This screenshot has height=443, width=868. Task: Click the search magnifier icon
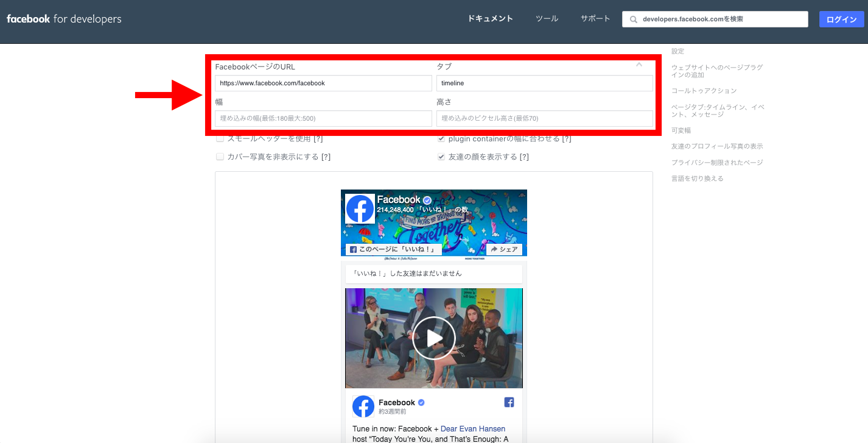point(634,19)
